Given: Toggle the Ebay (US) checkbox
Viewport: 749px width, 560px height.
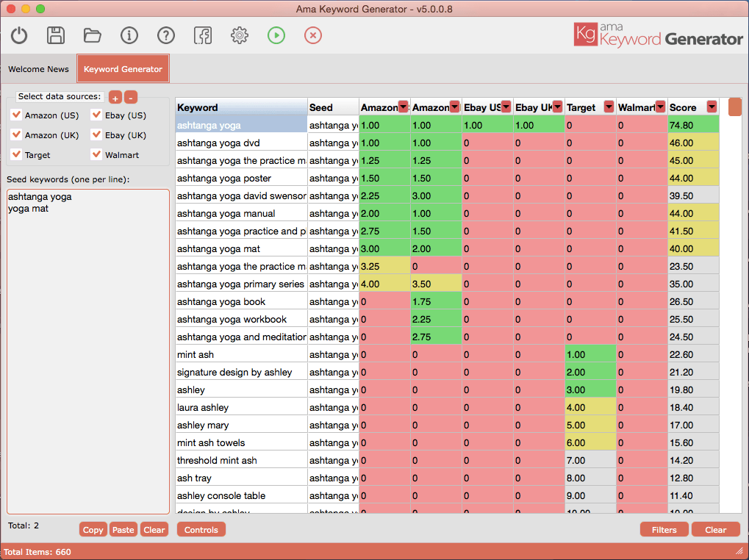Looking at the screenshot, I should [x=96, y=115].
